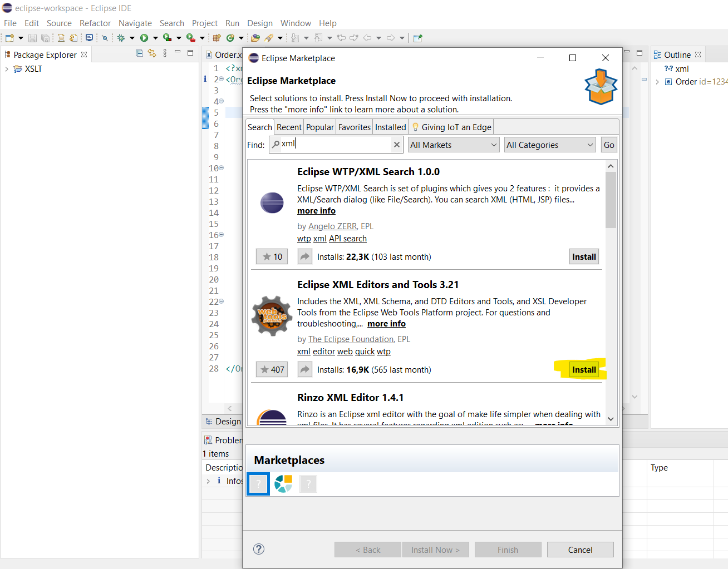This screenshot has height=569, width=728.
Task: Open more info for WTP/XML Search
Action: 316,211
